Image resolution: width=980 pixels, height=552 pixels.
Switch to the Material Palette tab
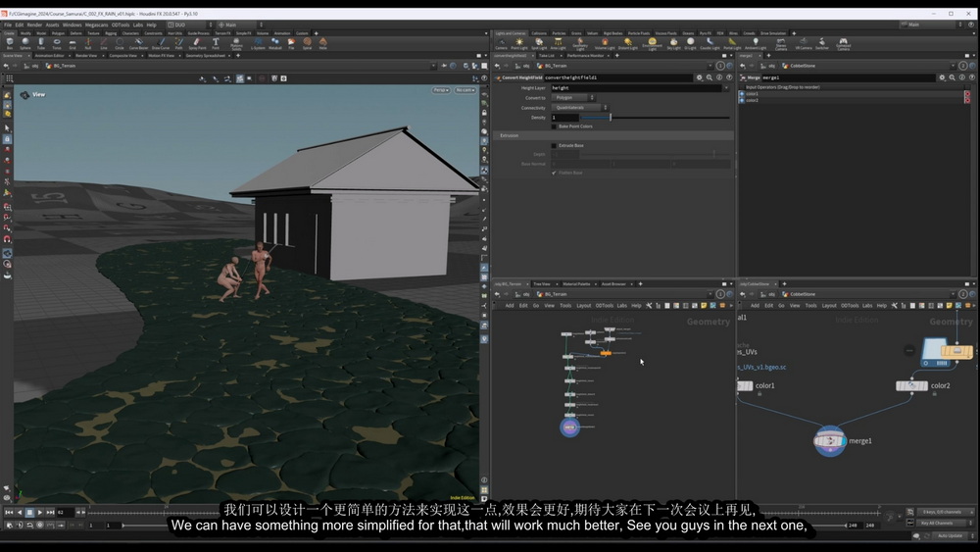click(x=576, y=283)
